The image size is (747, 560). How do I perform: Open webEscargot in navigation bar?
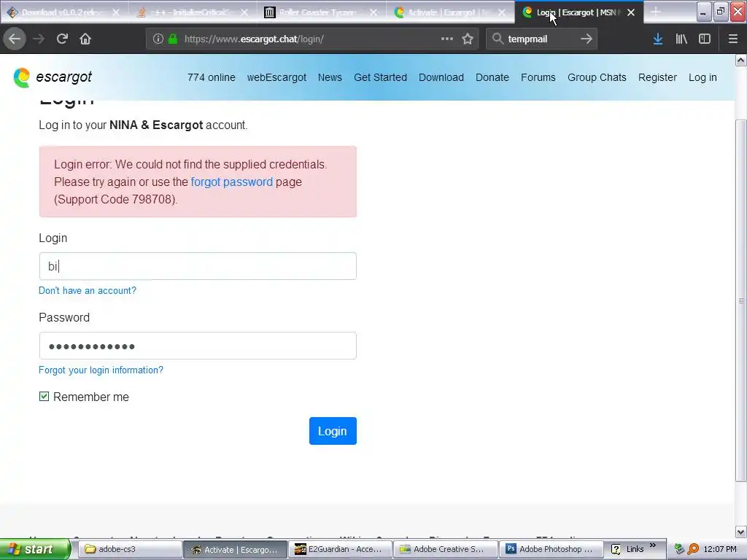[276, 77]
